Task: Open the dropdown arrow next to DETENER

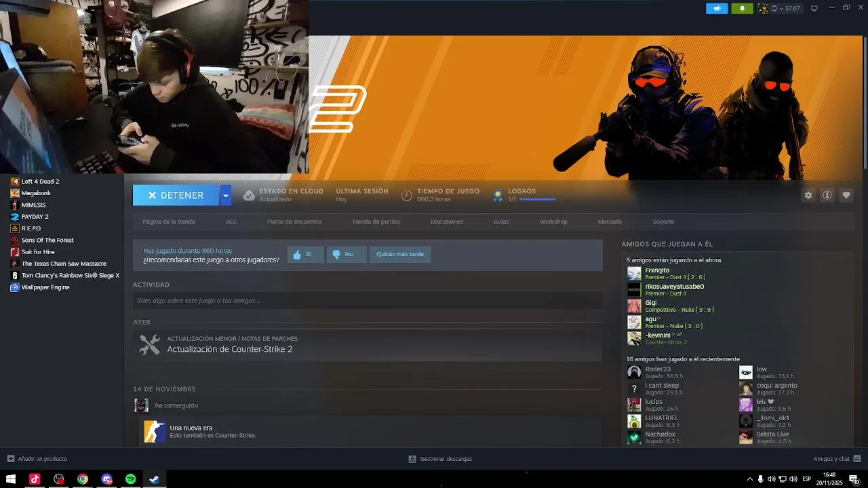Action: click(x=225, y=195)
